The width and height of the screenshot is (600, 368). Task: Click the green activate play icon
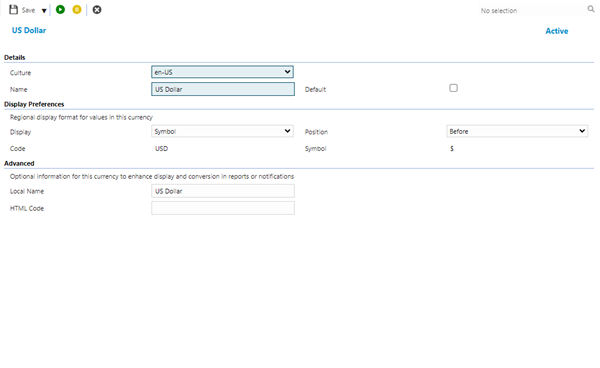(60, 10)
